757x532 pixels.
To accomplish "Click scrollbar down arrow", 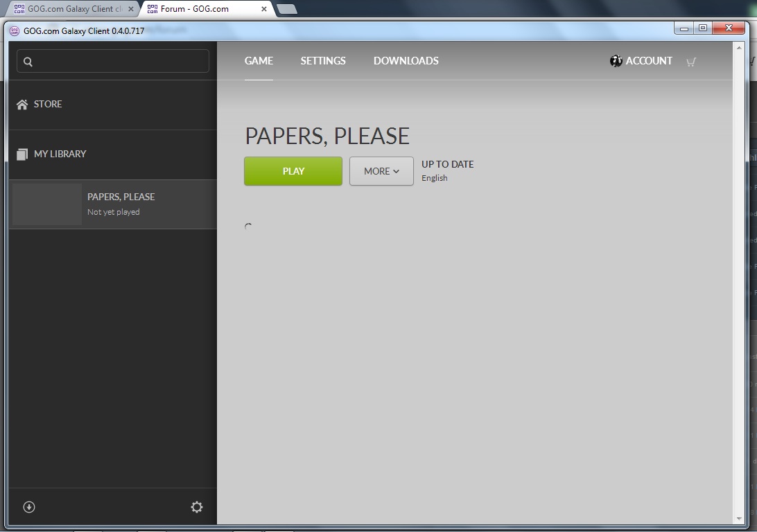I will point(739,519).
